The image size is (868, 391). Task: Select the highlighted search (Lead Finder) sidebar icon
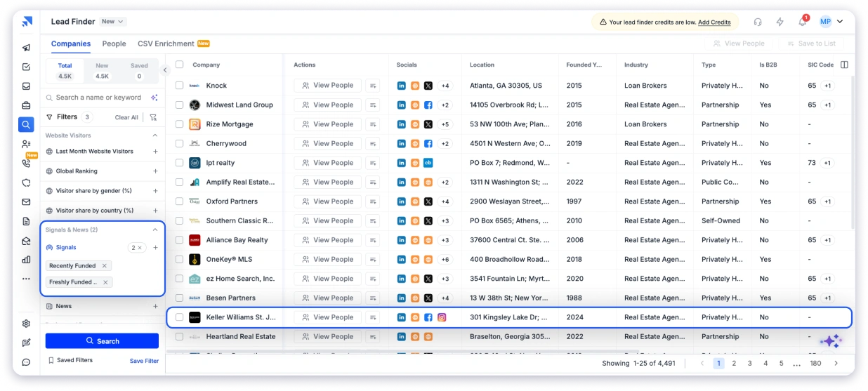tap(26, 125)
